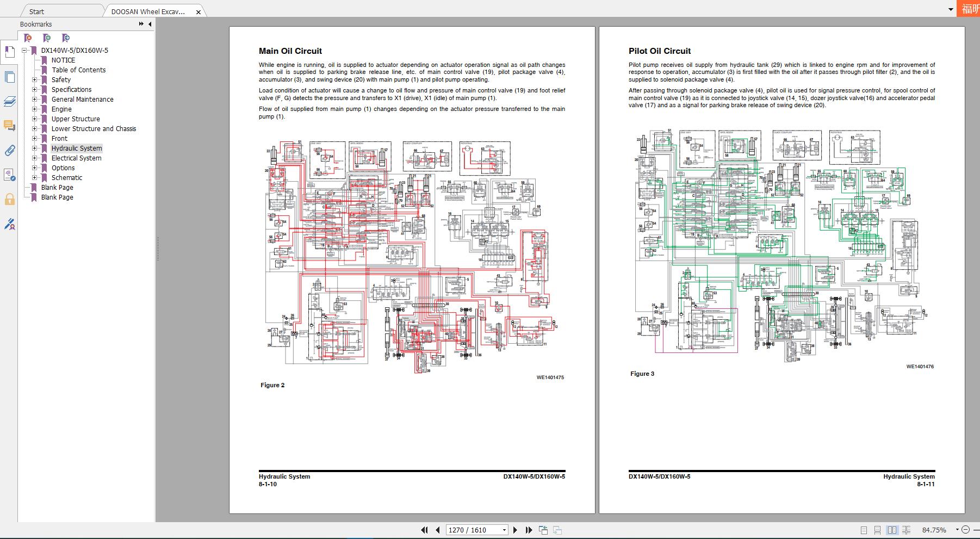This screenshot has height=539, width=980.
Task: Toggle two-page facing view
Action: (892, 530)
